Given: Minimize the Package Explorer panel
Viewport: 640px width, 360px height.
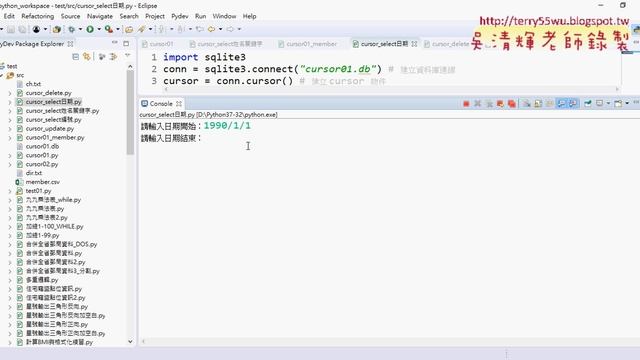Looking at the screenshot, I should pyautogui.click(x=115, y=43).
